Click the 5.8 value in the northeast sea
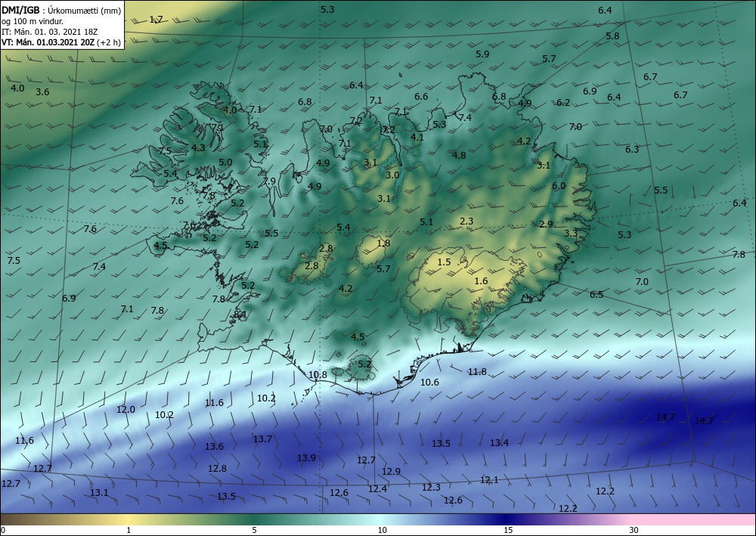The image size is (756, 536). 612,36
